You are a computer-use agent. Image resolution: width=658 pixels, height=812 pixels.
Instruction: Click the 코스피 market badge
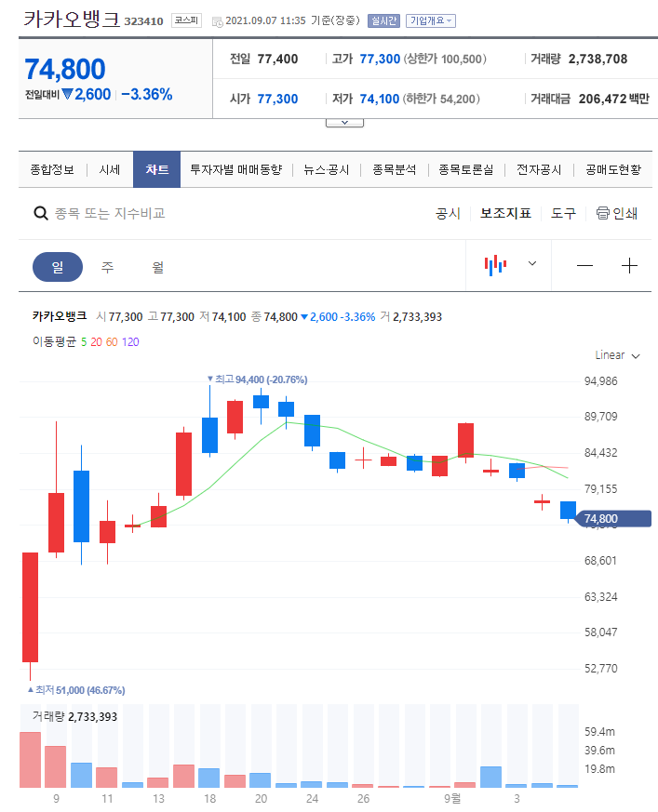(186, 20)
